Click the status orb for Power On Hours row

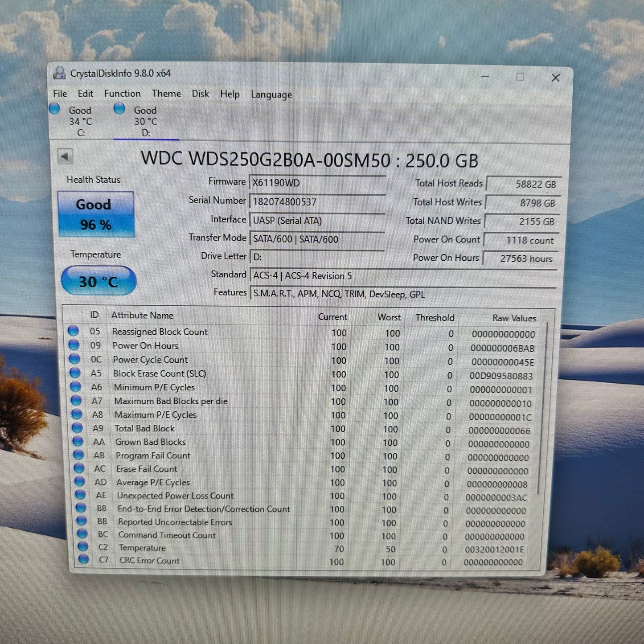pos(74,345)
